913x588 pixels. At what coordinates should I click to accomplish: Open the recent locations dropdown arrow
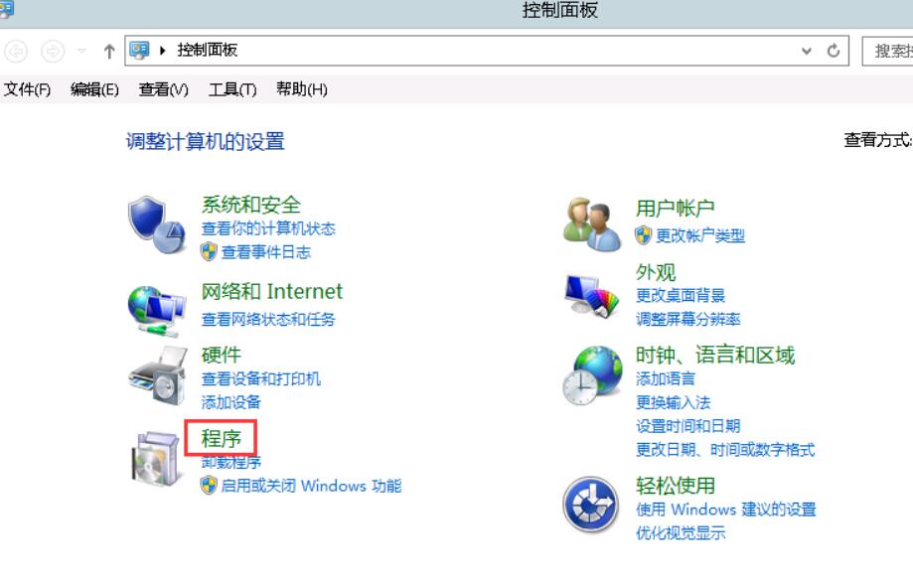click(81, 52)
